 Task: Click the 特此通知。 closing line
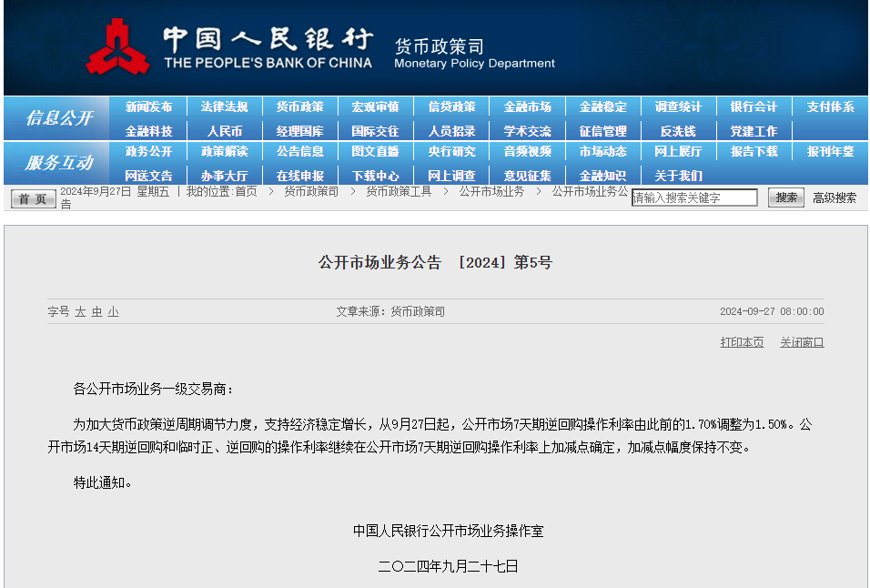[103, 482]
